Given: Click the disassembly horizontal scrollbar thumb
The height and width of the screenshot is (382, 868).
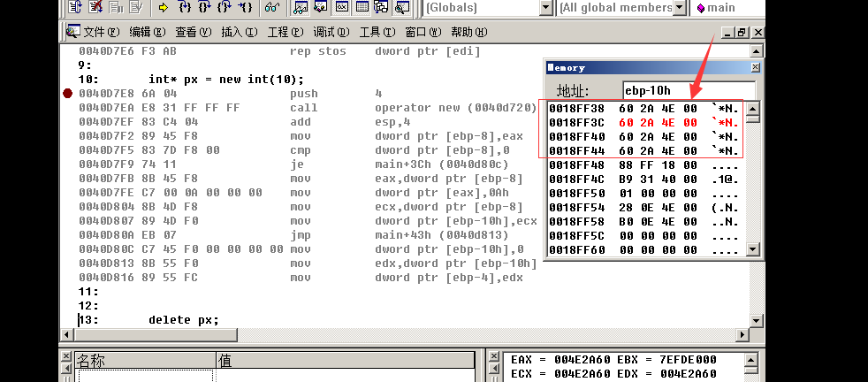Looking at the screenshot, I should [x=156, y=334].
